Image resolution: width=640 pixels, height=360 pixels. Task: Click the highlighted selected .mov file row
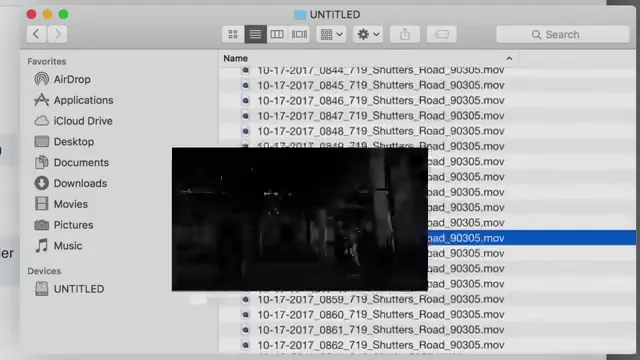click(532, 238)
